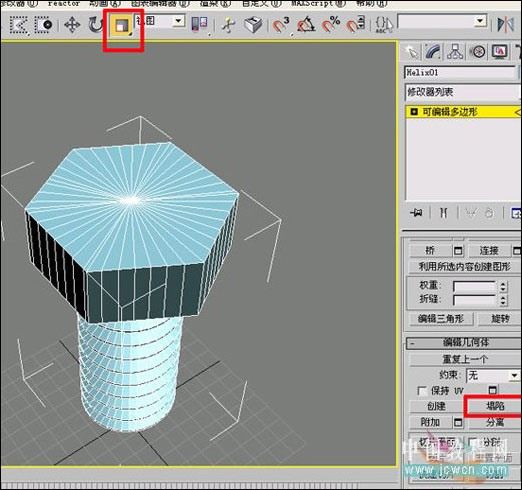Image resolution: width=522 pixels, height=490 pixels.
Task: Click the Use Pivot Point Center icon
Action: (x=199, y=24)
